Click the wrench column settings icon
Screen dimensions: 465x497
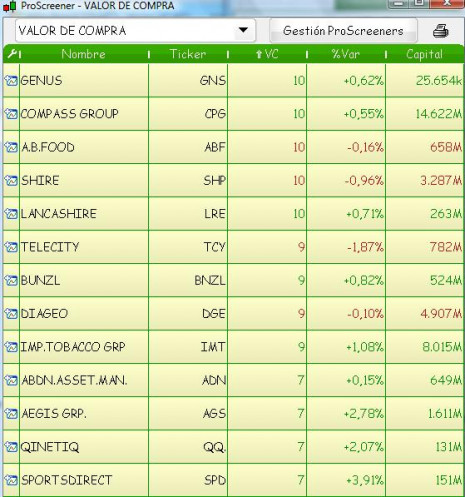(x=13, y=54)
